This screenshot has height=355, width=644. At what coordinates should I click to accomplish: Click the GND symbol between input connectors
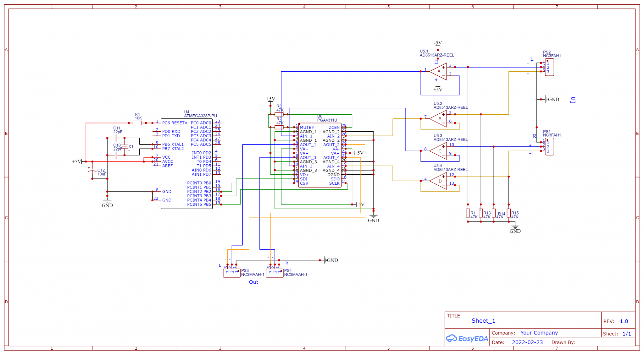pyautogui.click(x=552, y=99)
